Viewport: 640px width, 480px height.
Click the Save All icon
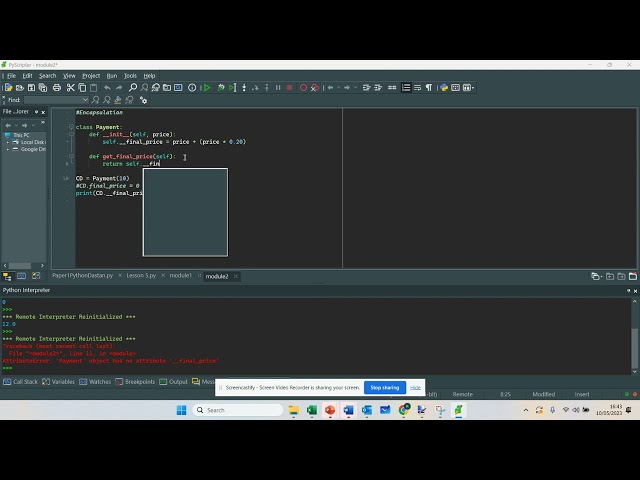click(42, 88)
